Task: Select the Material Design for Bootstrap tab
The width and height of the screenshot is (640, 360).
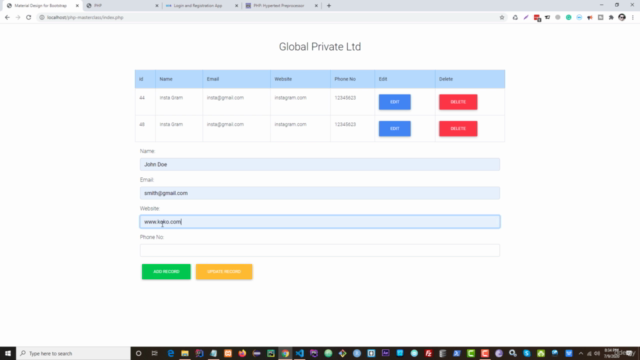Action: pyautogui.click(x=41, y=6)
